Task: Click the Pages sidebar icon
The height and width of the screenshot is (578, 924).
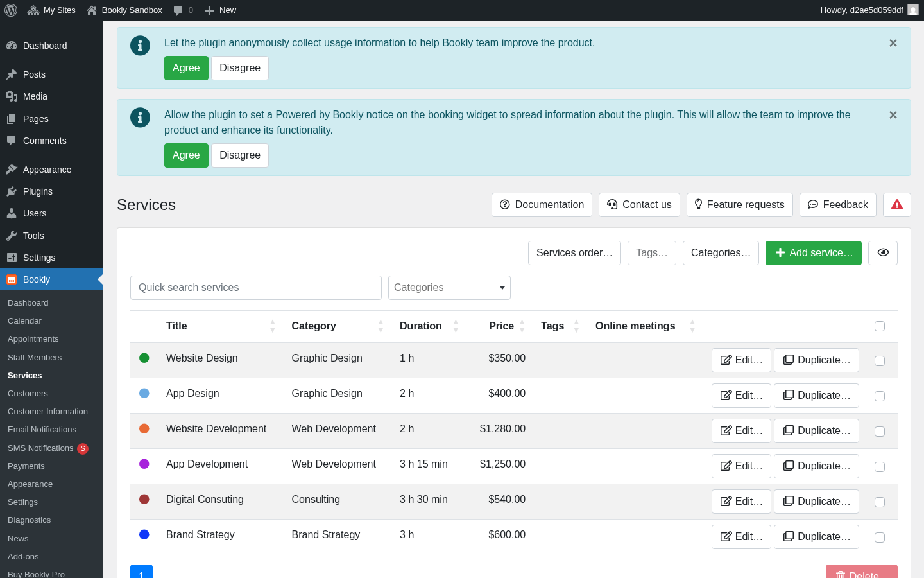Action: 12,119
